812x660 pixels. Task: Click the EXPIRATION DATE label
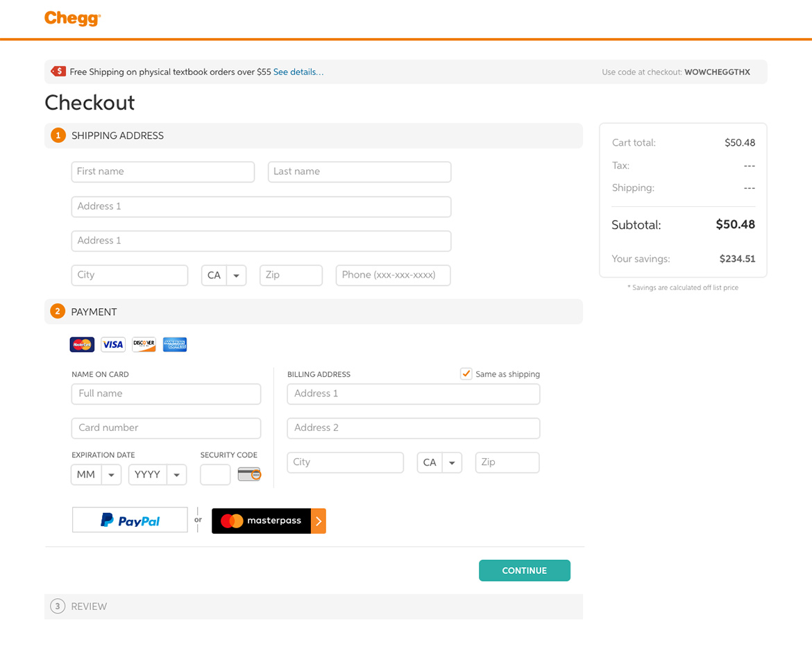click(103, 455)
